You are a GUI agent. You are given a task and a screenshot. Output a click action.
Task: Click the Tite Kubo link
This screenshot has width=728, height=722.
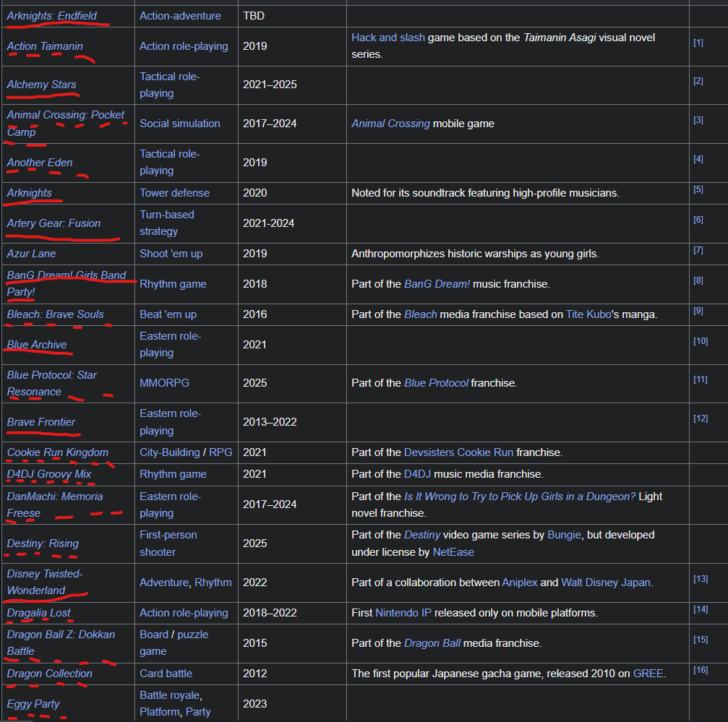click(x=588, y=314)
